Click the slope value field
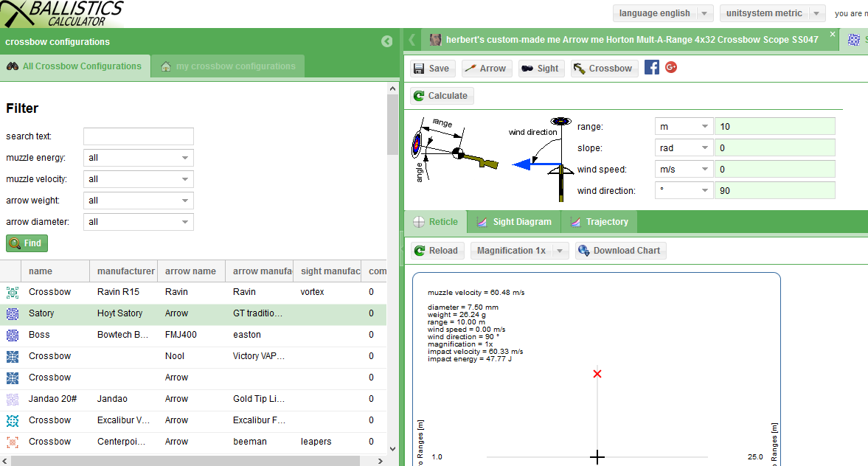This screenshot has width=868, height=466. (775, 148)
